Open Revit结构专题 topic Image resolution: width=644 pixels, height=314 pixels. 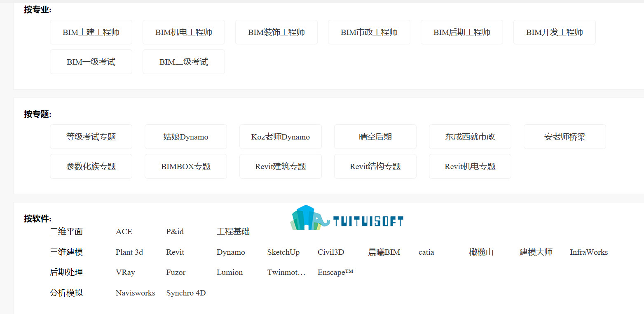point(375,166)
